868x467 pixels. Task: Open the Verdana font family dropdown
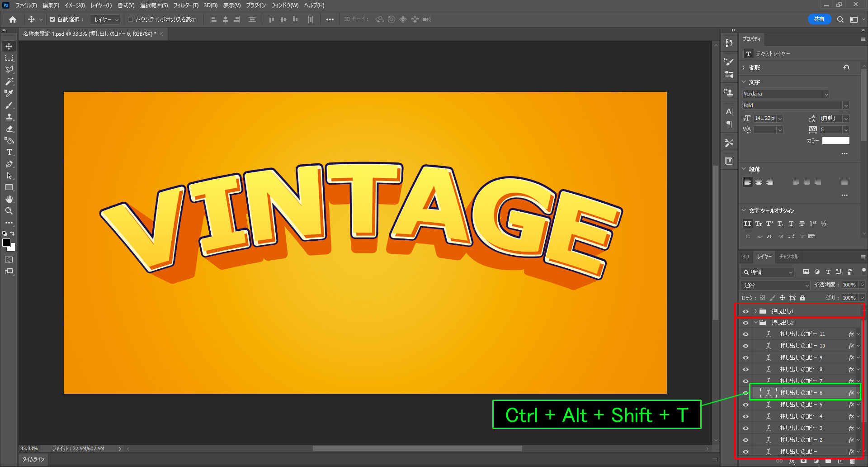(x=826, y=94)
